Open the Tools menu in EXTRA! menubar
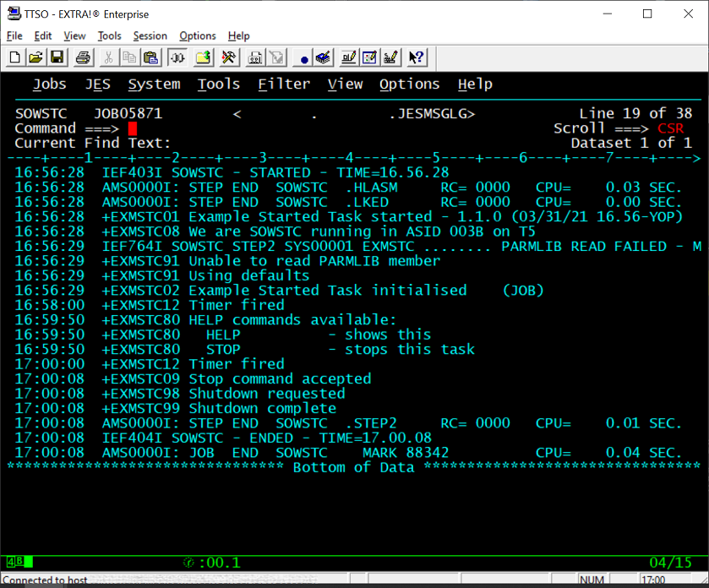This screenshot has height=588, width=709. tap(109, 35)
